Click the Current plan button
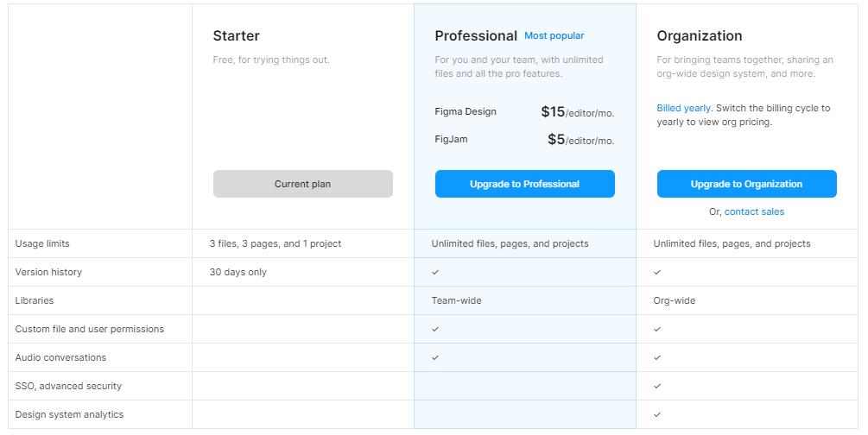The image size is (868, 435). 303,184
